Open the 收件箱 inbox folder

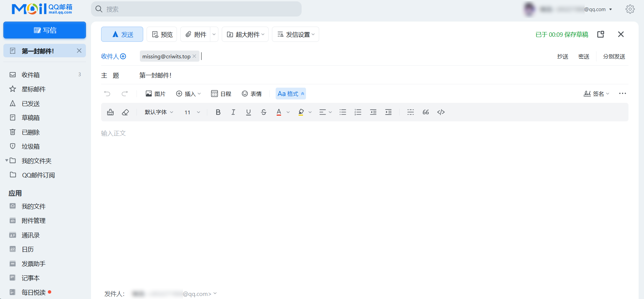point(31,75)
